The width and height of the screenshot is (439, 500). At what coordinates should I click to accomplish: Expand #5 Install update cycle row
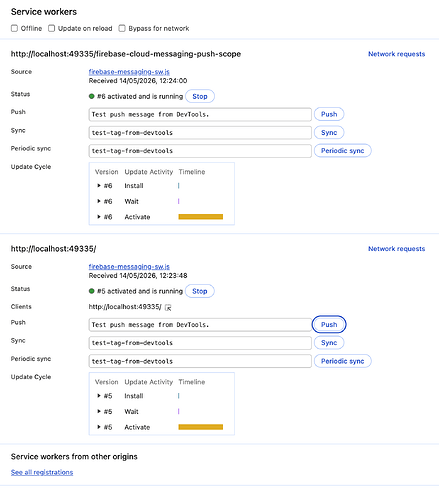pos(99,396)
